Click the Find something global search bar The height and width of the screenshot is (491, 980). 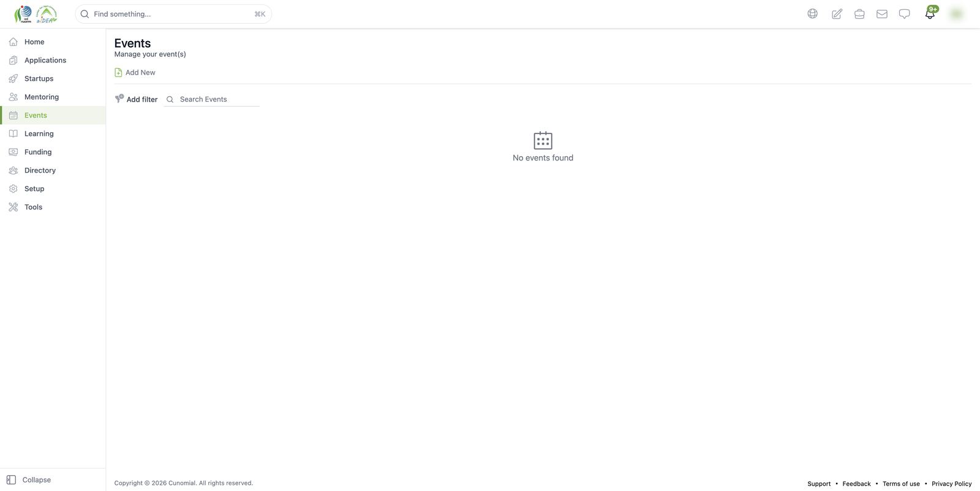click(x=173, y=13)
